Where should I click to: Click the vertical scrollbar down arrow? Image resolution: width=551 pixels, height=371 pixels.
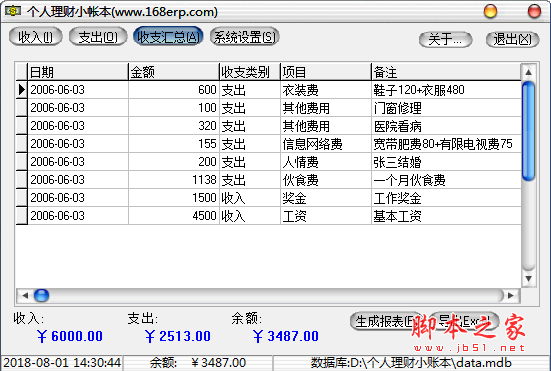pos(528,279)
